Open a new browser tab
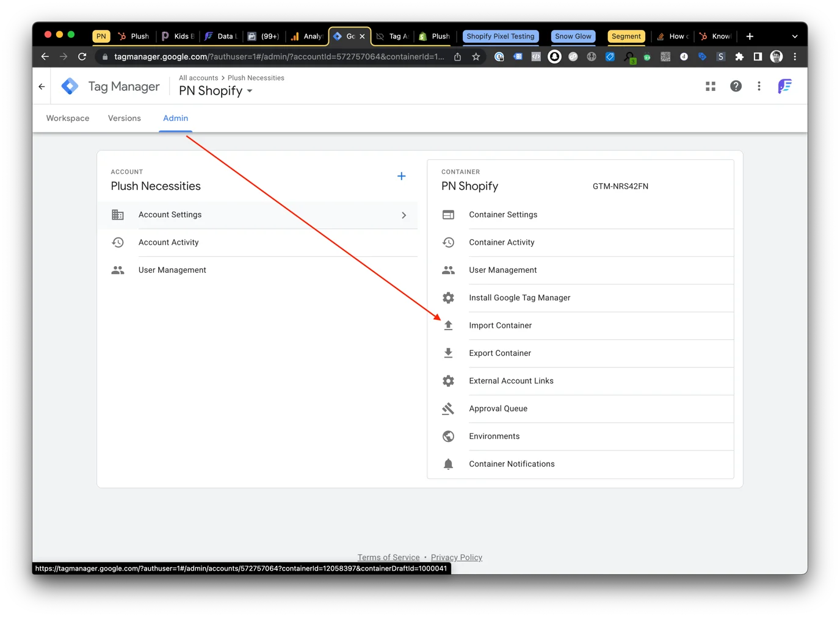The height and width of the screenshot is (617, 840). [x=750, y=36]
